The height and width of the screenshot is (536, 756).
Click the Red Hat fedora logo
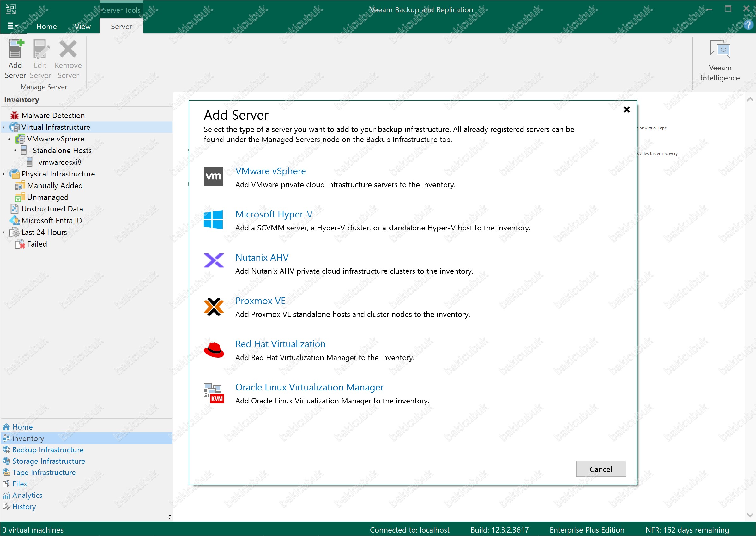[x=214, y=350]
